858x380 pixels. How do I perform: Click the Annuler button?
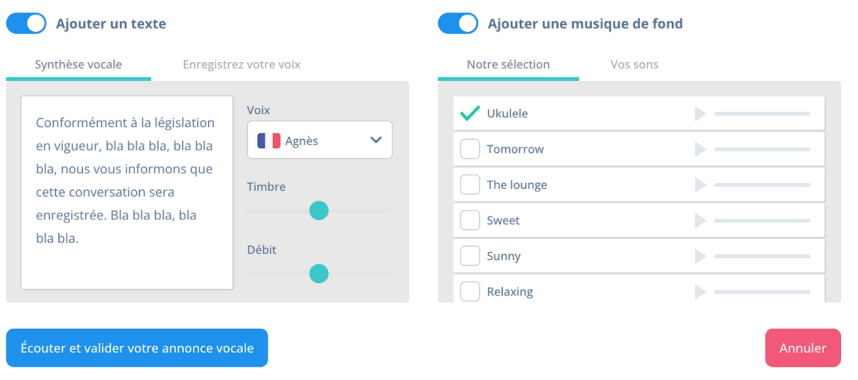click(x=803, y=348)
